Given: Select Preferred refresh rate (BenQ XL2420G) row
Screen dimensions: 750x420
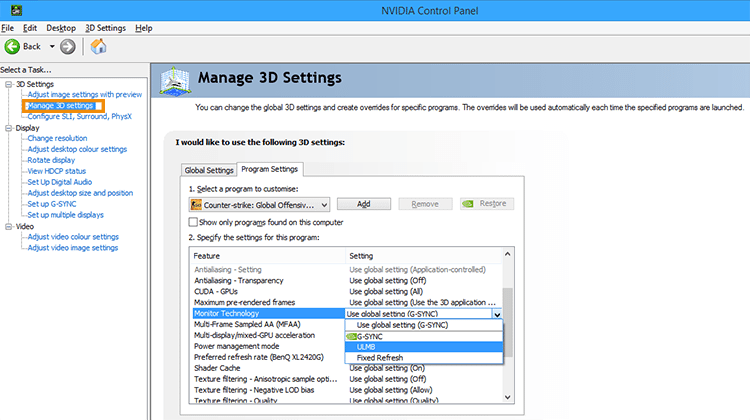Looking at the screenshot, I should pyautogui.click(x=268, y=357).
